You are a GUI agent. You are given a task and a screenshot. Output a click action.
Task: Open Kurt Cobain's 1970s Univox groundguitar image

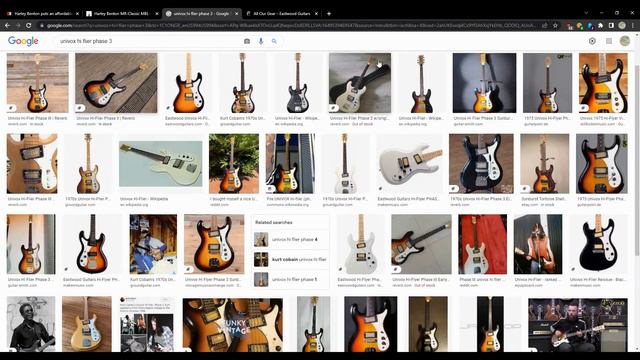click(243, 83)
